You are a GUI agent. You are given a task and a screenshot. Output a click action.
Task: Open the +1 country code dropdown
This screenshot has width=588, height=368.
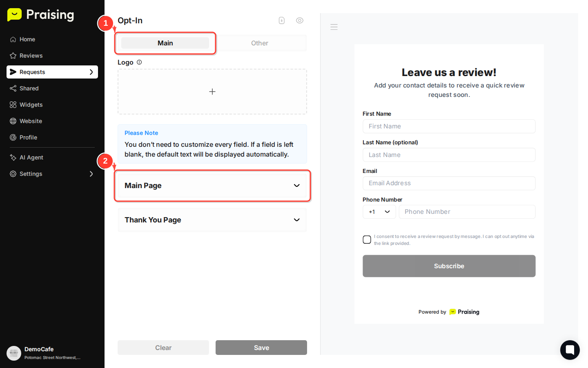click(379, 211)
